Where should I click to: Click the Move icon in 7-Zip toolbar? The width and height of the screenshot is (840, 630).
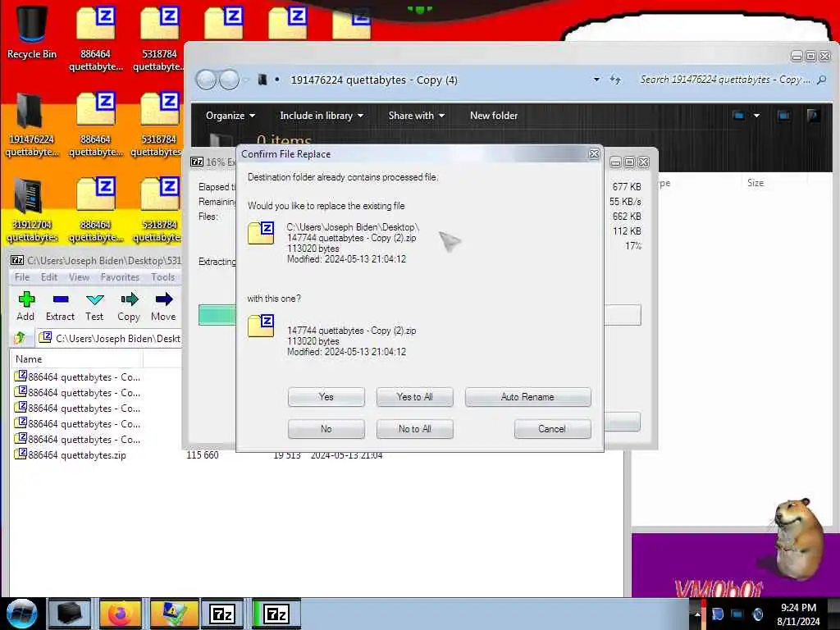[164, 299]
